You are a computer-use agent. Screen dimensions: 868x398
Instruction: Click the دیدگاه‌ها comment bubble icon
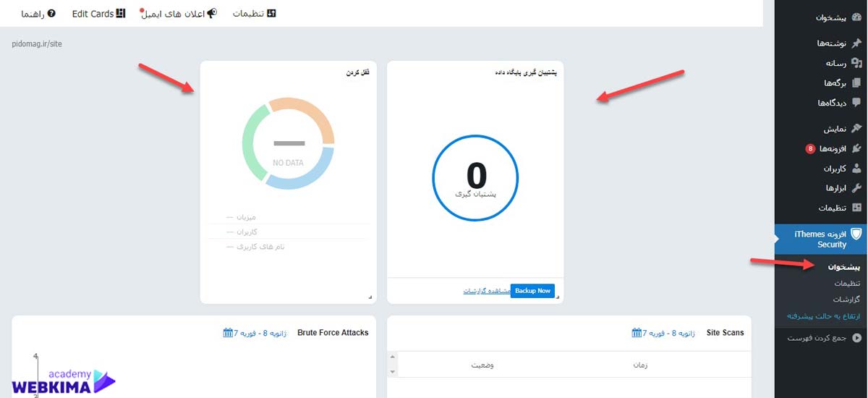[x=857, y=103]
